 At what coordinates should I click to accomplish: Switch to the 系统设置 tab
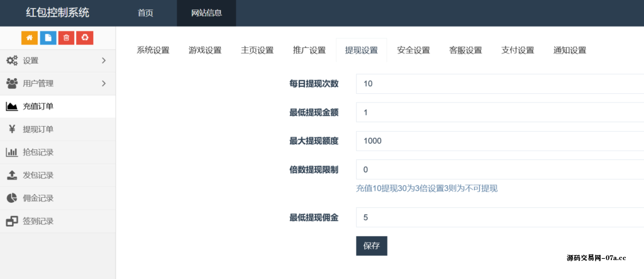coord(153,50)
